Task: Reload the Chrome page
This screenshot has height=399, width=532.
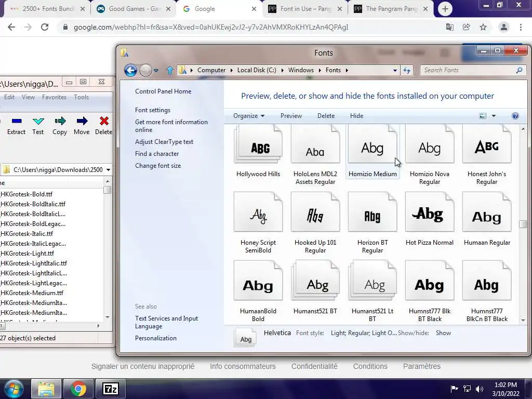Action: tap(45, 27)
